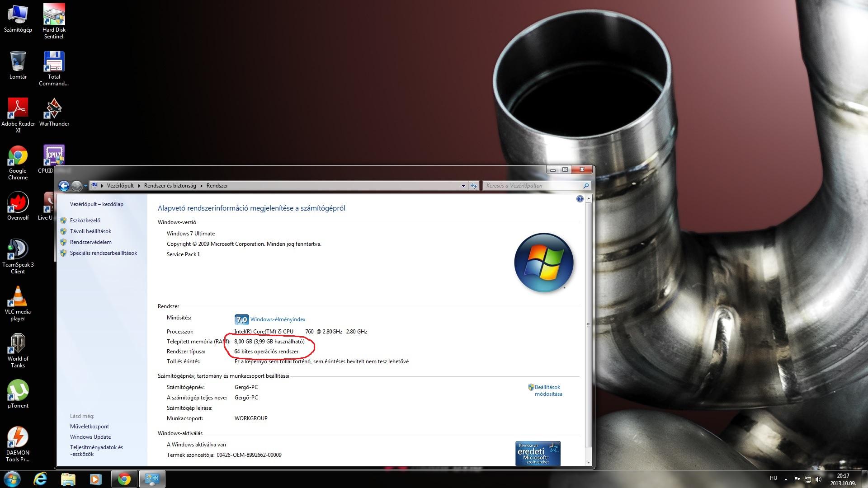
Task: Click the Show desktop strip
Action: (x=864, y=479)
